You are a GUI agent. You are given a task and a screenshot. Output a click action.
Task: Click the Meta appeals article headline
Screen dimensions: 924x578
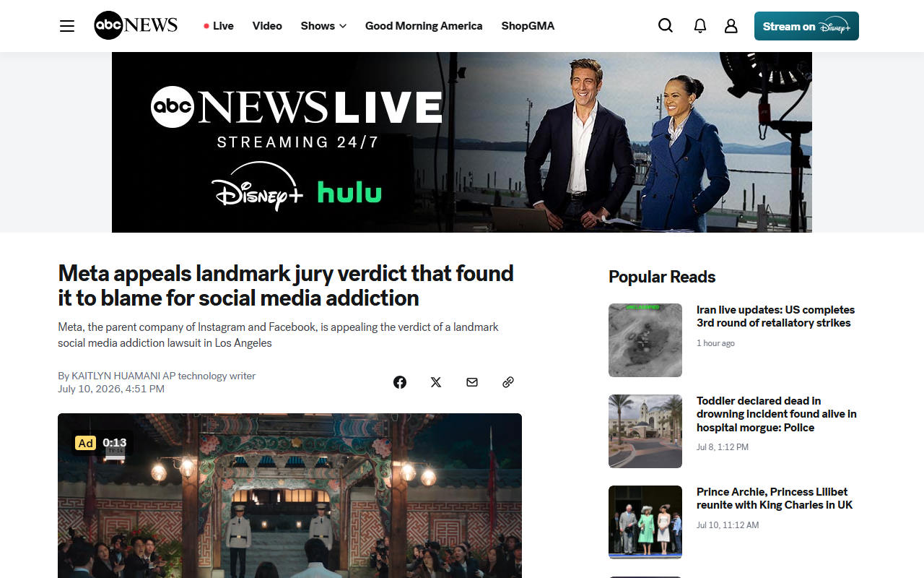[286, 285]
